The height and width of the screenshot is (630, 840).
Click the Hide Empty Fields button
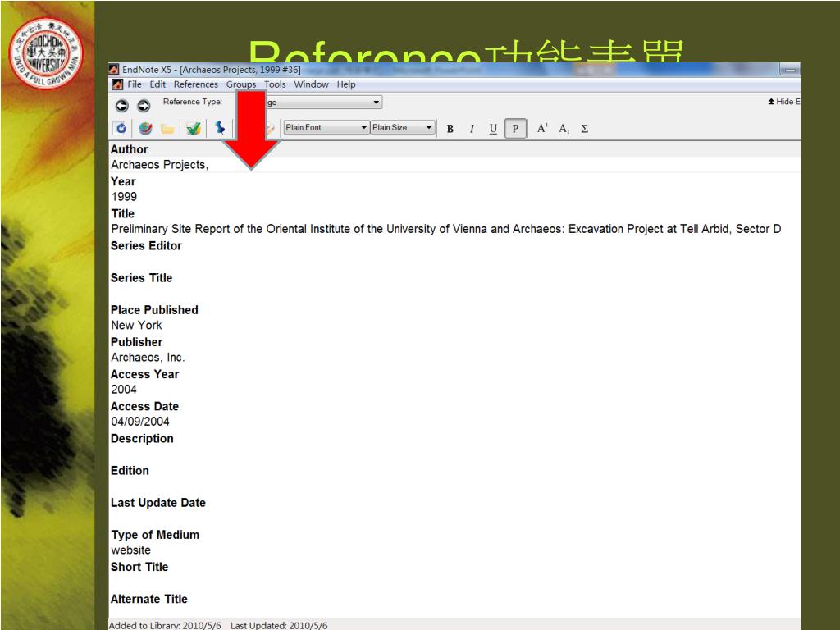(783, 101)
